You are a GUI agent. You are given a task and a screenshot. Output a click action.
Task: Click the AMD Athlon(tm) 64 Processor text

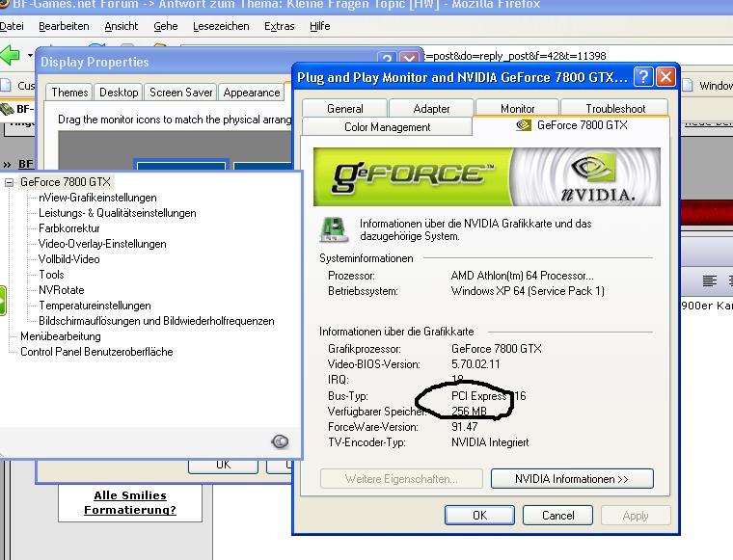click(x=522, y=275)
